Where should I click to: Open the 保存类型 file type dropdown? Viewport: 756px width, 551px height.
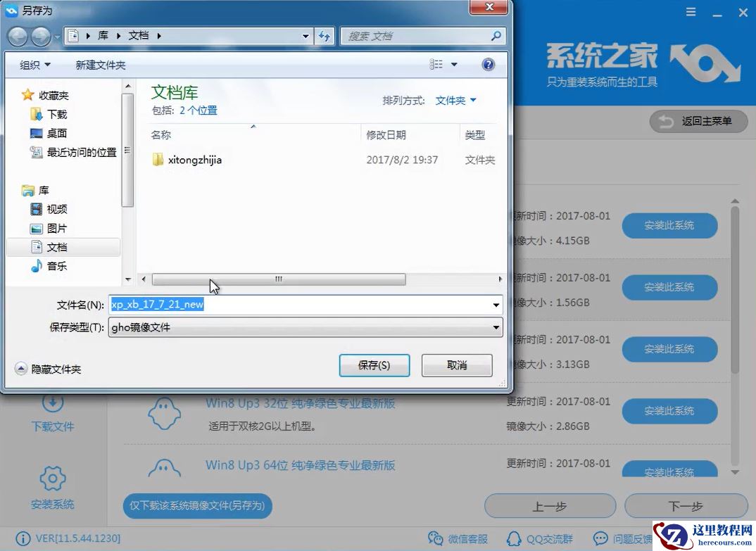point(497,327)
